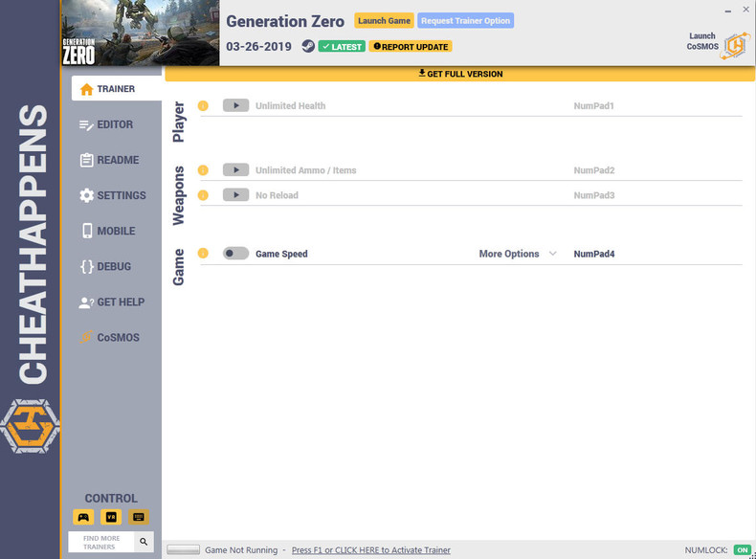This screenshot has width=756, height=559.
Task: Click the NumPad1 hotkey for Unlimited Health
Action: click(593, 106)
